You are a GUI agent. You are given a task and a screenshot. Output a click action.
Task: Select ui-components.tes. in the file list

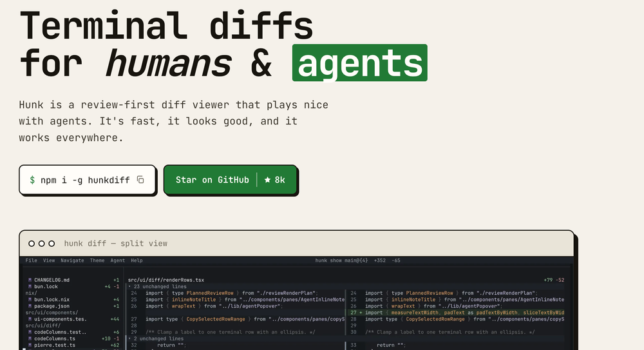(61, 319)
